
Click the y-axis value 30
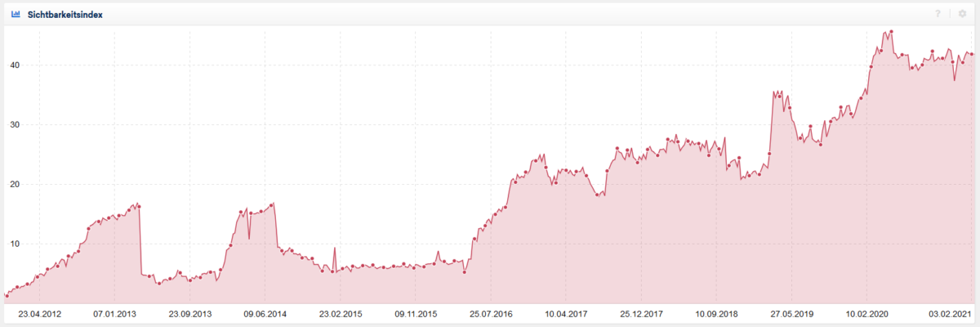pyautogui.click(x=15, y=124)
